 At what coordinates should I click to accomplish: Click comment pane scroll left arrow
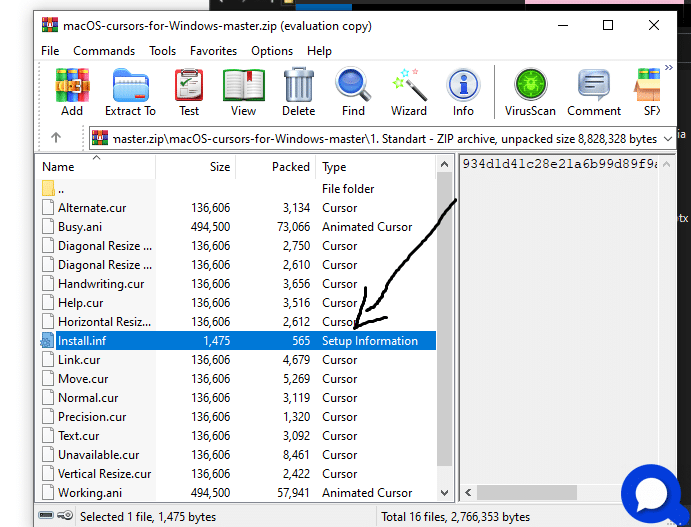468,492
